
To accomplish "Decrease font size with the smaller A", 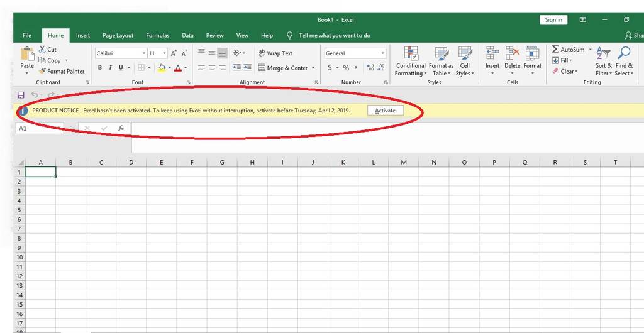I will (184, 53).
